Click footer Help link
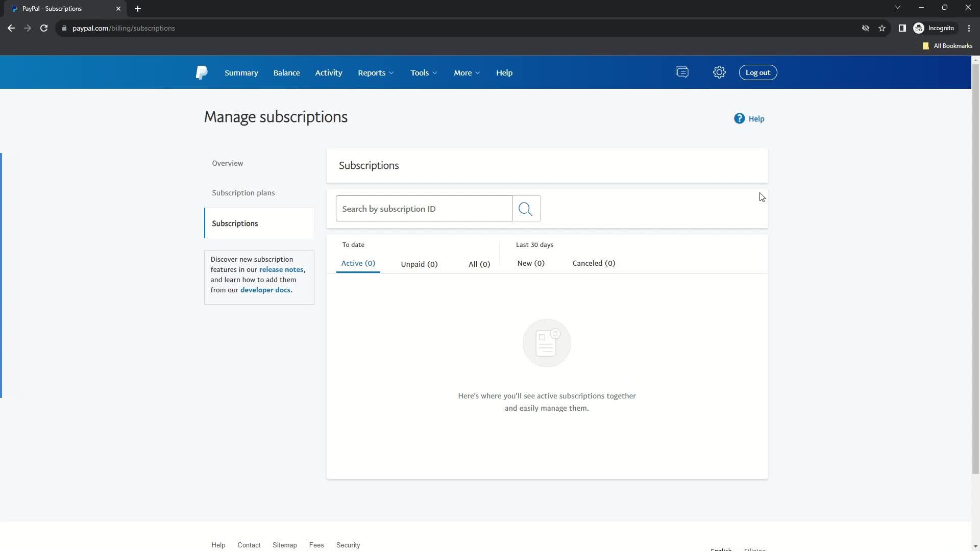The image size is (980, 551). [218, 545]
